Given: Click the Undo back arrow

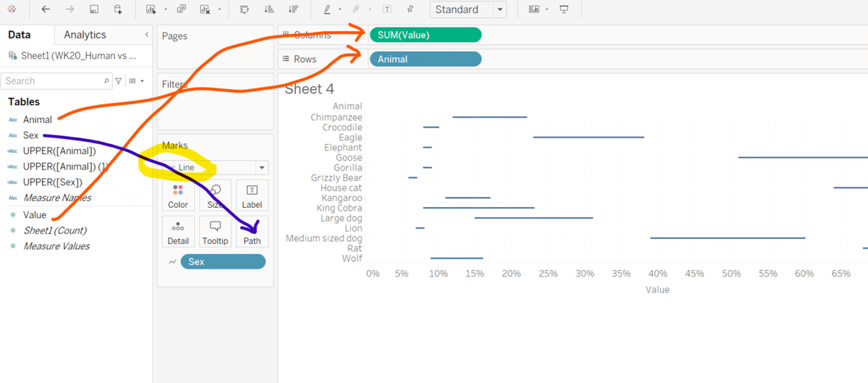Looking at the screenshot, I should (x=46, y=9).
